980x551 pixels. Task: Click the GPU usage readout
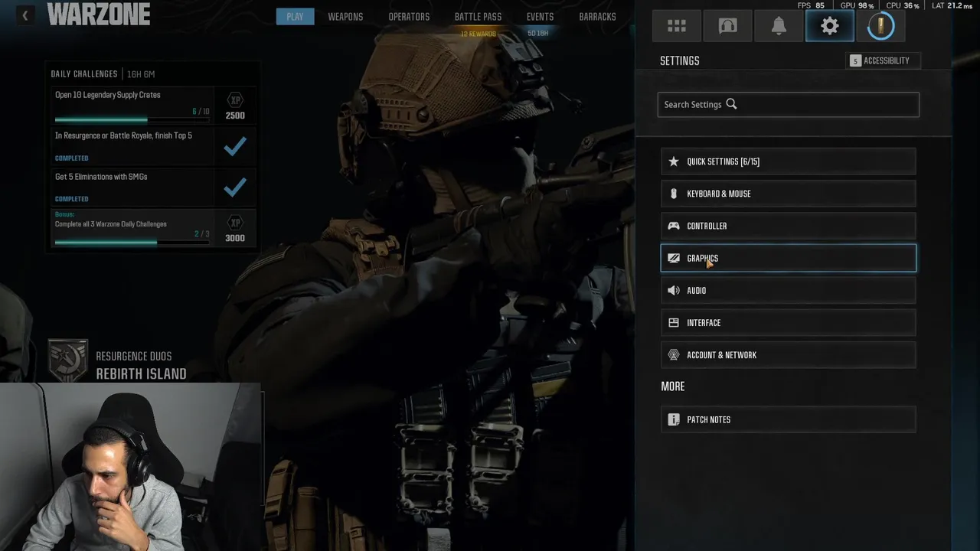click(857, 5)
